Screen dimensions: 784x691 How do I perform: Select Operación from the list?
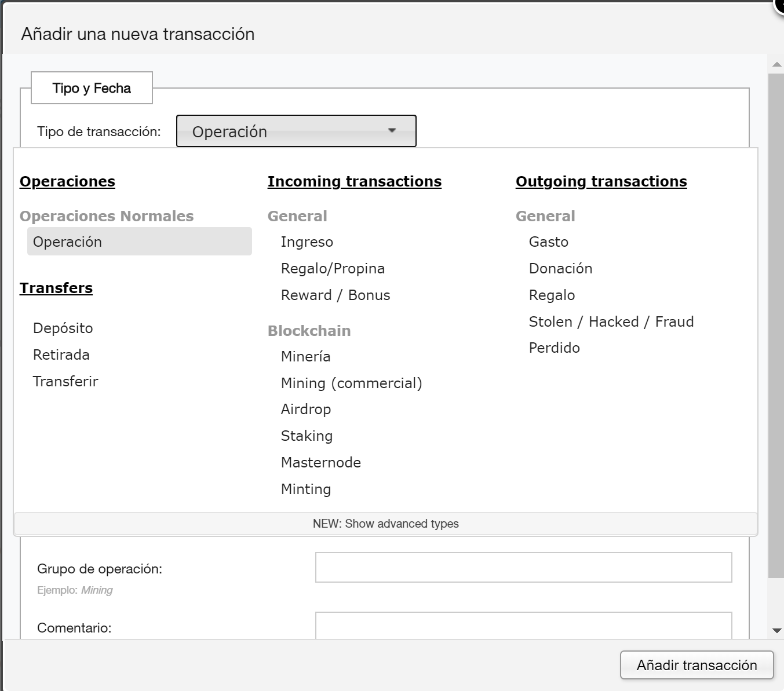click(x=139, y=242)
